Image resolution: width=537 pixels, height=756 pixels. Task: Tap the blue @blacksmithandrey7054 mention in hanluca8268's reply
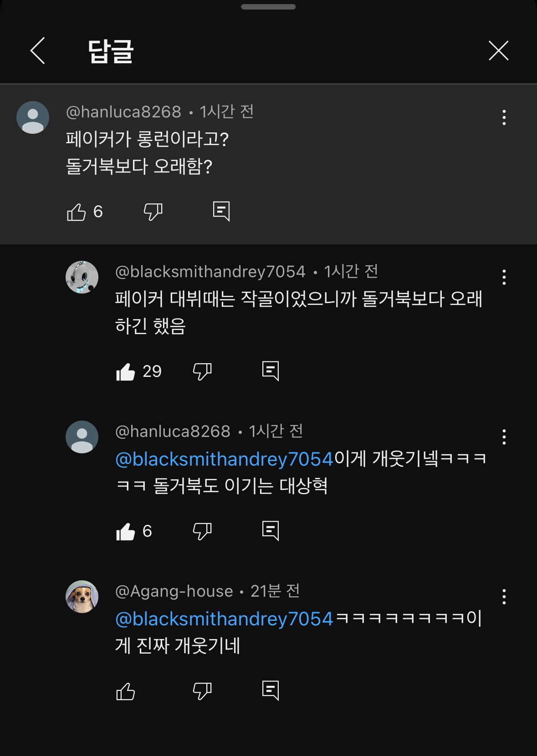[225, 459]
